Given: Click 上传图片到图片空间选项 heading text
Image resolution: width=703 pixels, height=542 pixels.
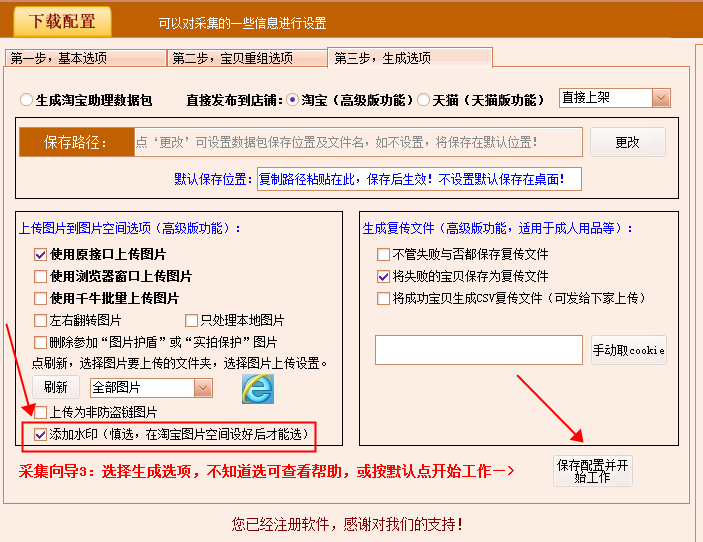Looking at the screenshot, I should tap(130, 229).
